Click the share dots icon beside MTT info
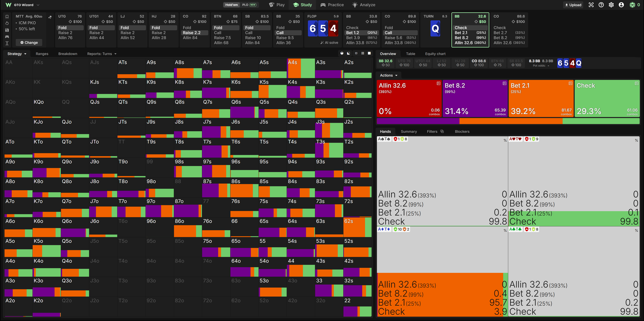The height and width of the screenshot is (321, 644). coord(50,17)
